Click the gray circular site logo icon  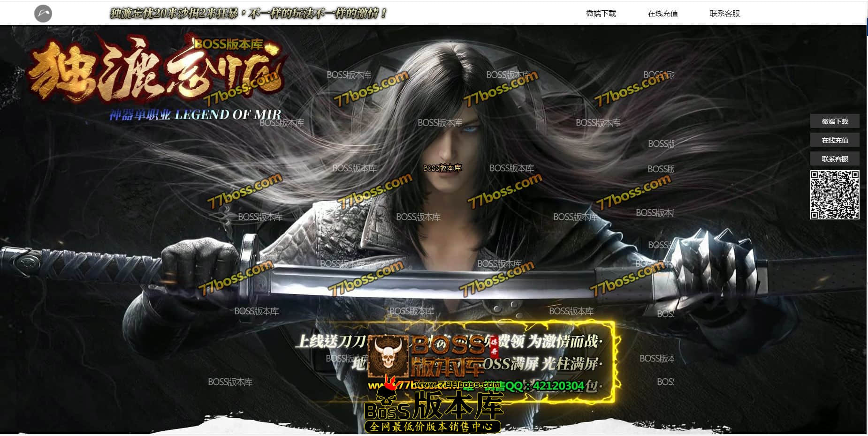pos(43,14)
